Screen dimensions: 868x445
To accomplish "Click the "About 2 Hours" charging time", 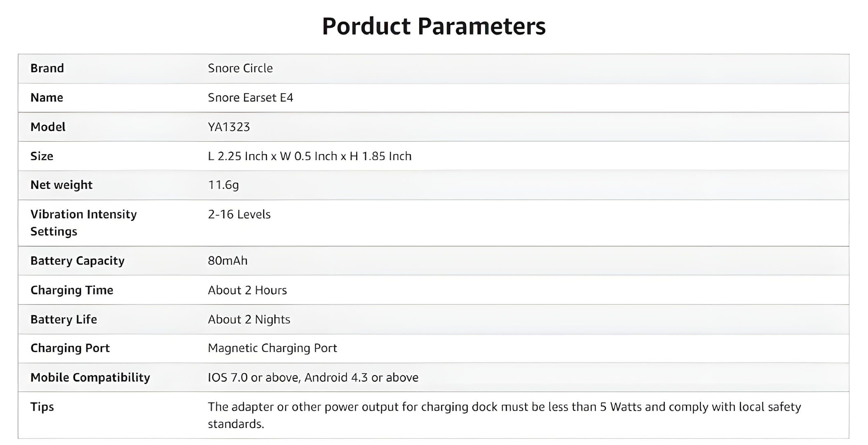I will [247, 290].
